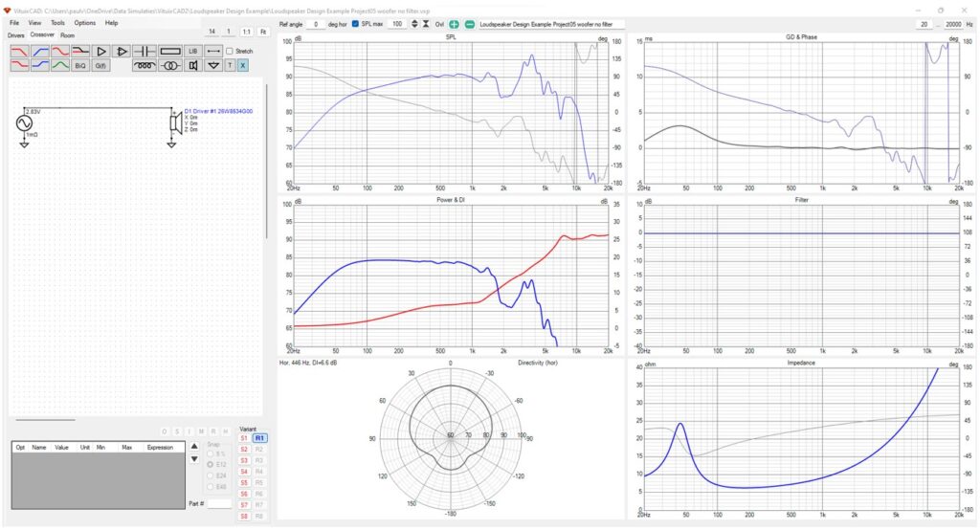Uncheck the SPL max checkbox
Image resolution: width=980 pixels, height=530 pixels.
355,24
